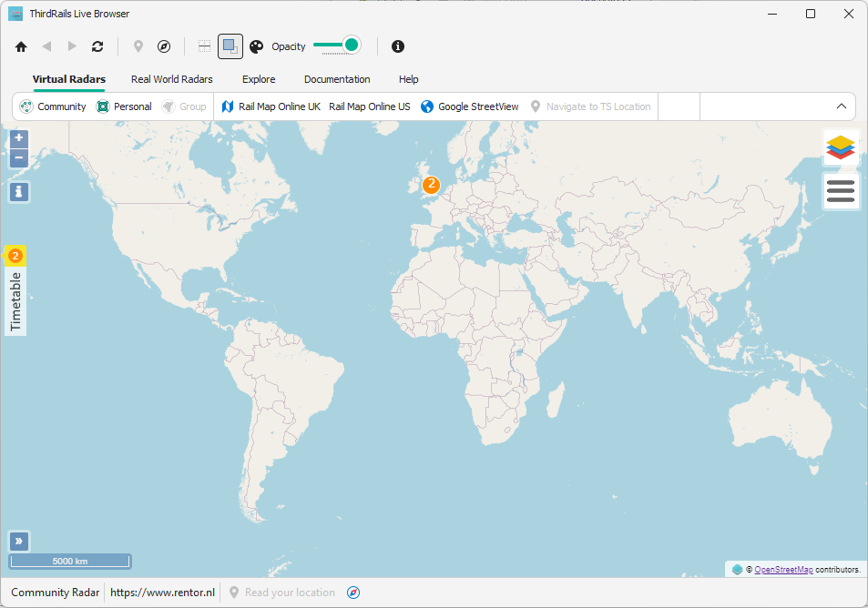
Task: Select the Community radar button
Action: [53, 106]
